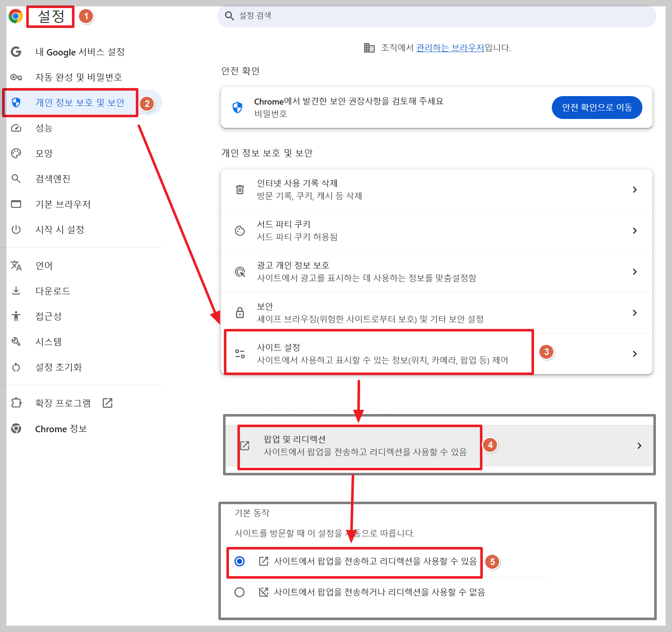This screenshot has width=672, height=632.
Task: Open the 다운로드 settings page
Action: tap(53, 291)
